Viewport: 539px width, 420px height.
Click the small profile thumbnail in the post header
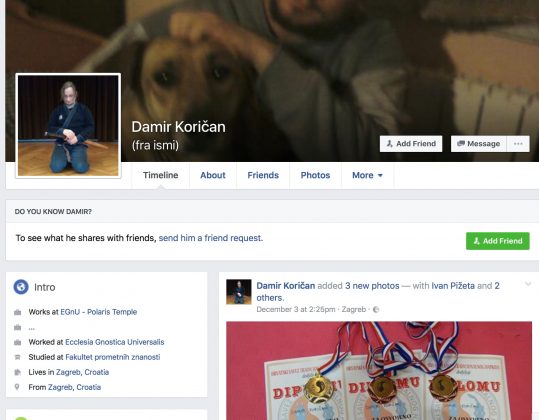239,292
